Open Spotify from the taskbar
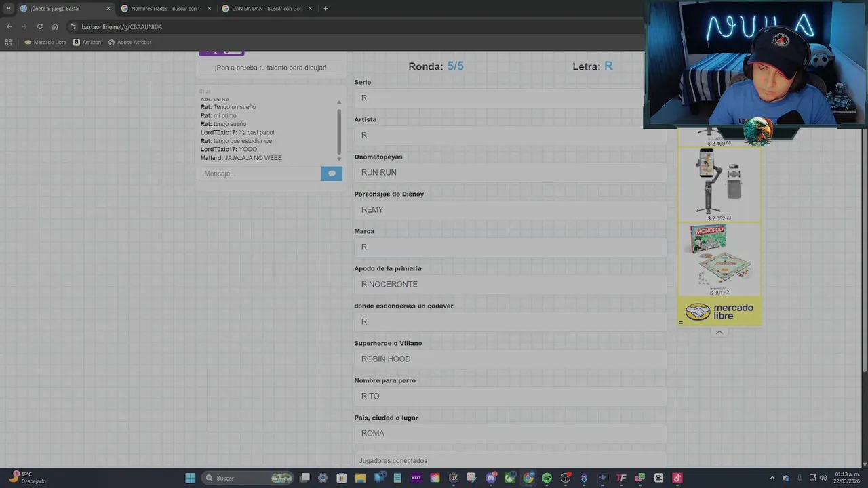The image size is (868, 488). (x=547, y=478)
